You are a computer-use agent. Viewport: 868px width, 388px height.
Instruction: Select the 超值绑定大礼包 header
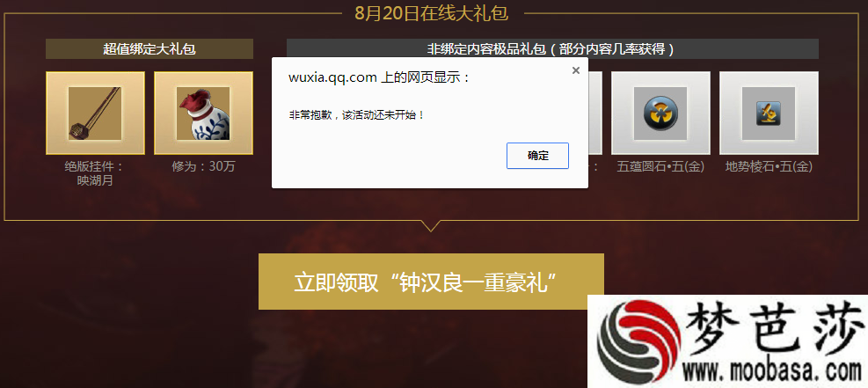click(150, 48)
